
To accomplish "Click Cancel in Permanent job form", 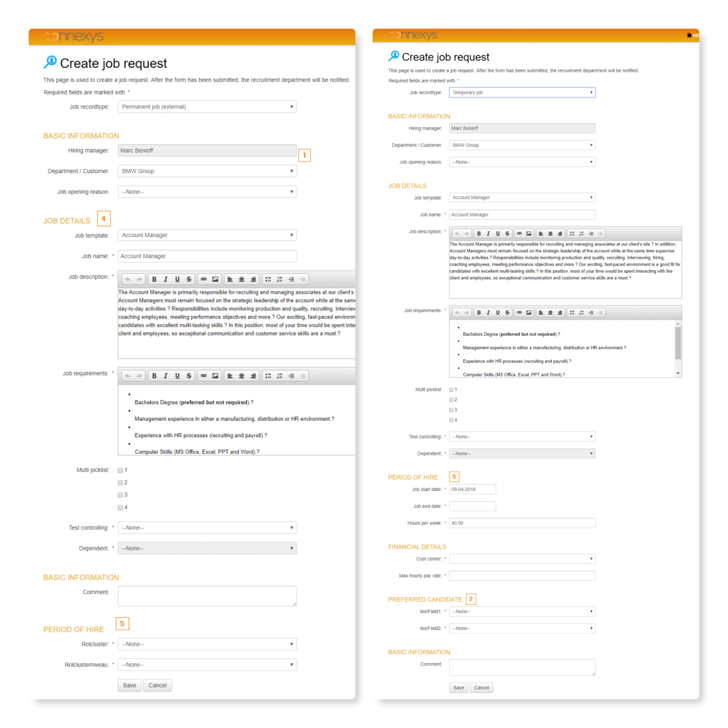I will [157, 685].
